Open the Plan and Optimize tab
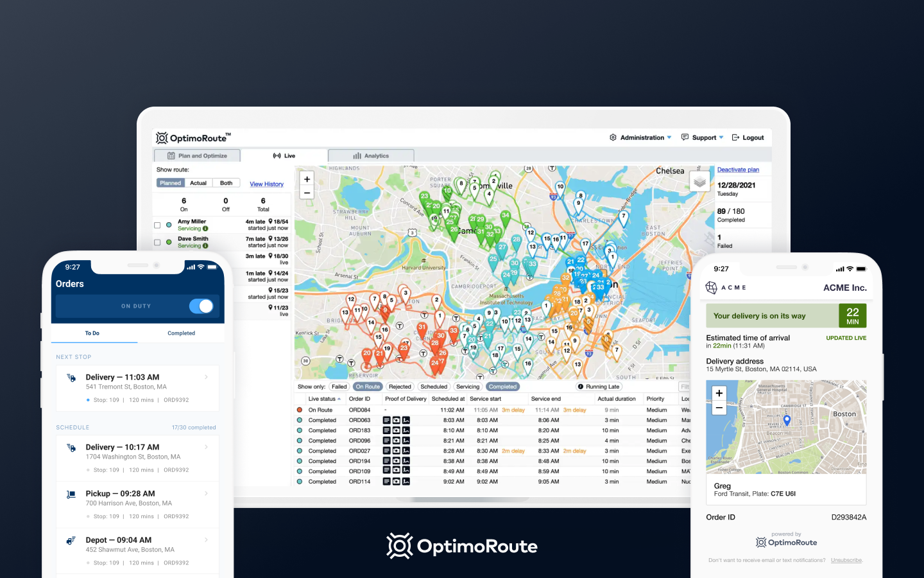Image resolution: width=924 pixels, height=578 pixels. click(x=197, y=155)
